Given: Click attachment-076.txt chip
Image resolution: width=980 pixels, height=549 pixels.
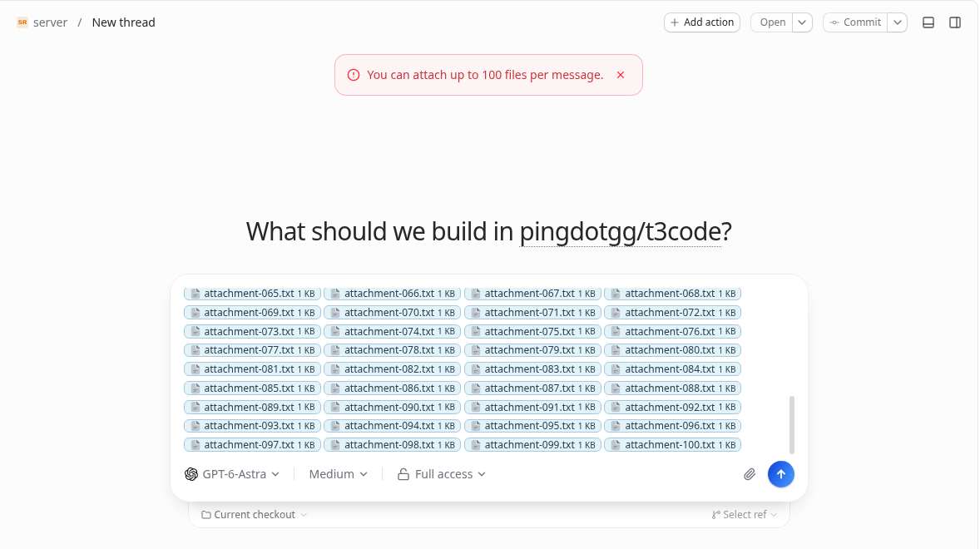Looking at the screenshot, I should click(x=672, y=332).
